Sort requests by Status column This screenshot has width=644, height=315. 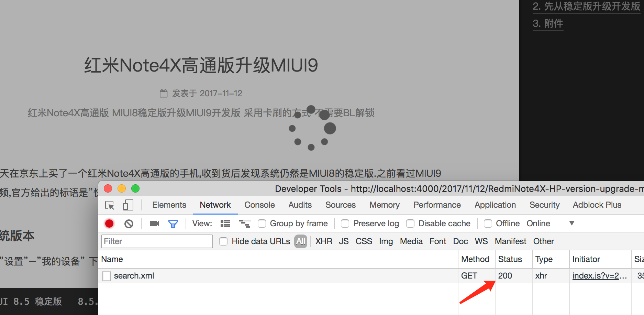(514, 259)
